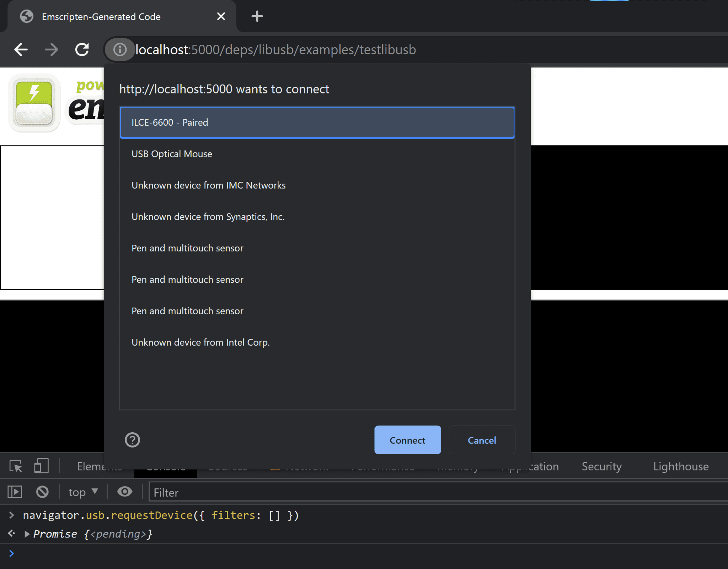Image resolution: width=728 pixels, height=569 pixels.
Task: Select the ILCE-6600 Paired device
Action: pyautogui.click(x=317, y=122)
